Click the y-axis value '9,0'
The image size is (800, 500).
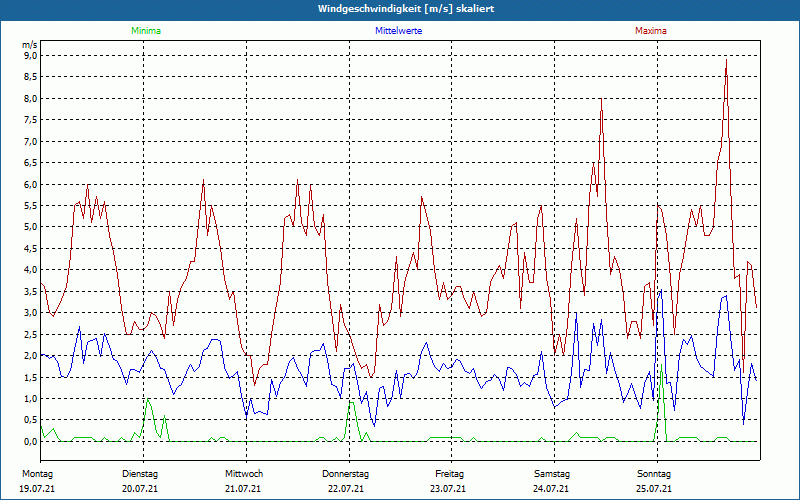coord(31,55)
